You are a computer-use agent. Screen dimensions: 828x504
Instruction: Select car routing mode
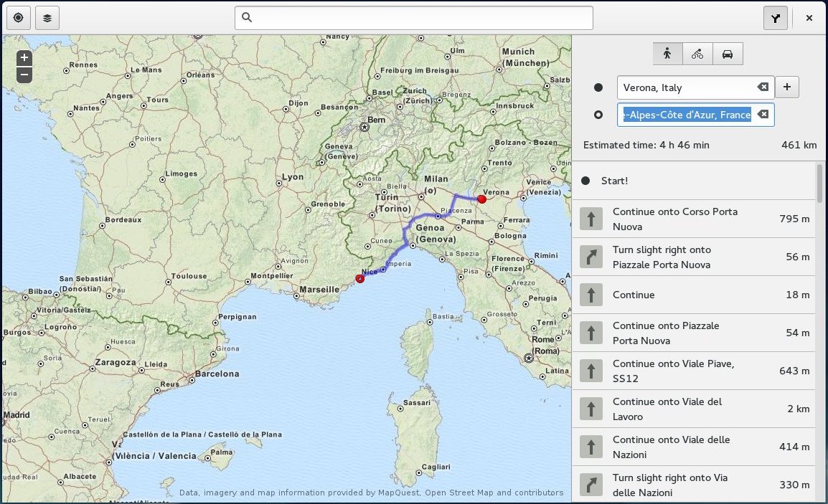pyautogui.click(x=728, y=54)
